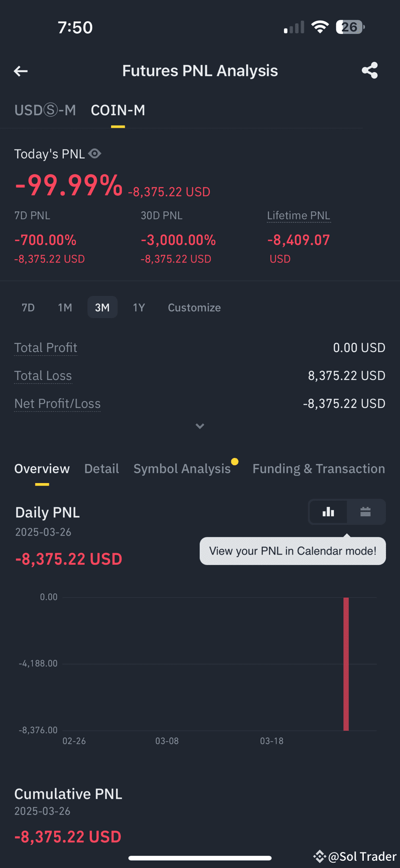Select the 1M time range
The height and width of the screenshot is (868, 400).
[65, 308]
